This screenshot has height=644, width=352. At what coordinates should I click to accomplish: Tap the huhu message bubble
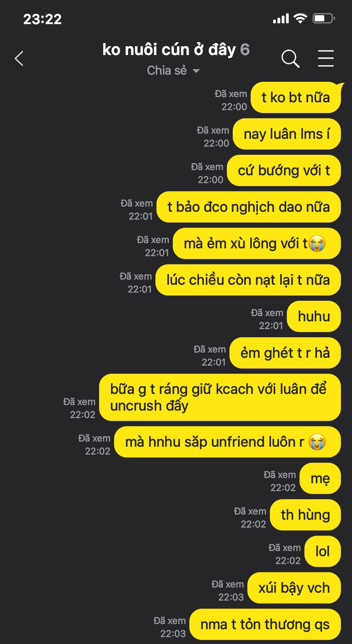click(314, 316)
